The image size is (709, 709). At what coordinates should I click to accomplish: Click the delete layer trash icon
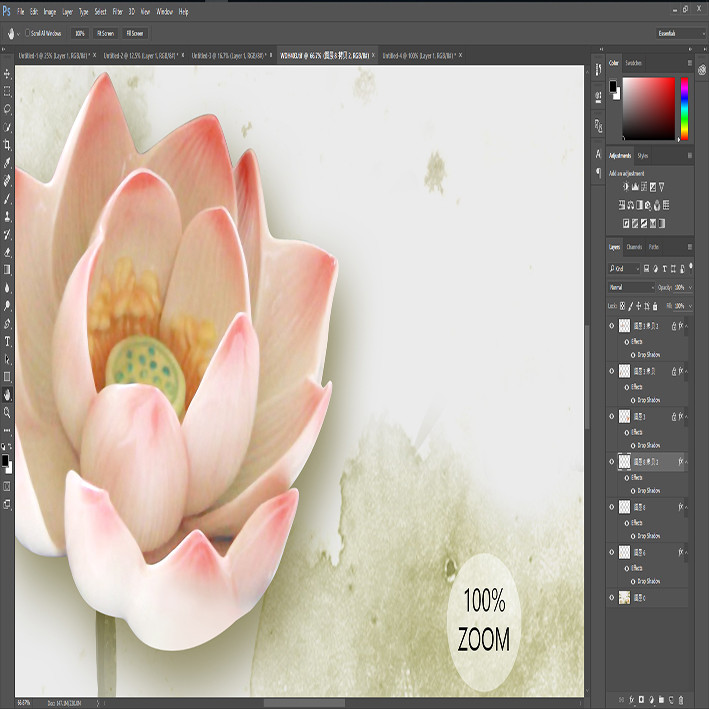681,700
